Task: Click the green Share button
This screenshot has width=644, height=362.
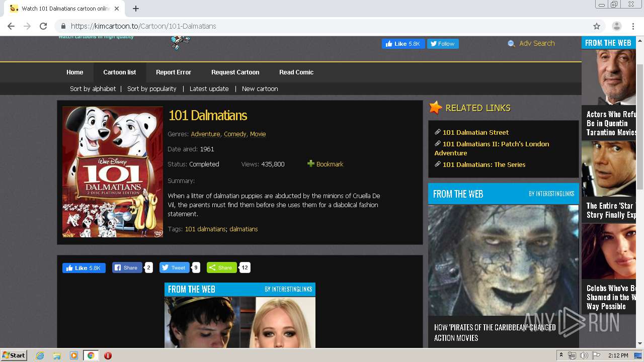Action: pos(221,268)
